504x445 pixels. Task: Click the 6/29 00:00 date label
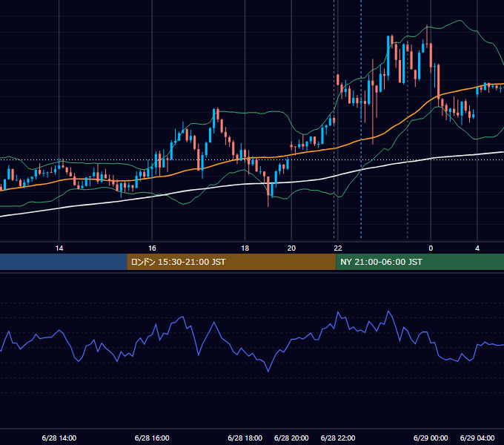(x=431, y=438)
